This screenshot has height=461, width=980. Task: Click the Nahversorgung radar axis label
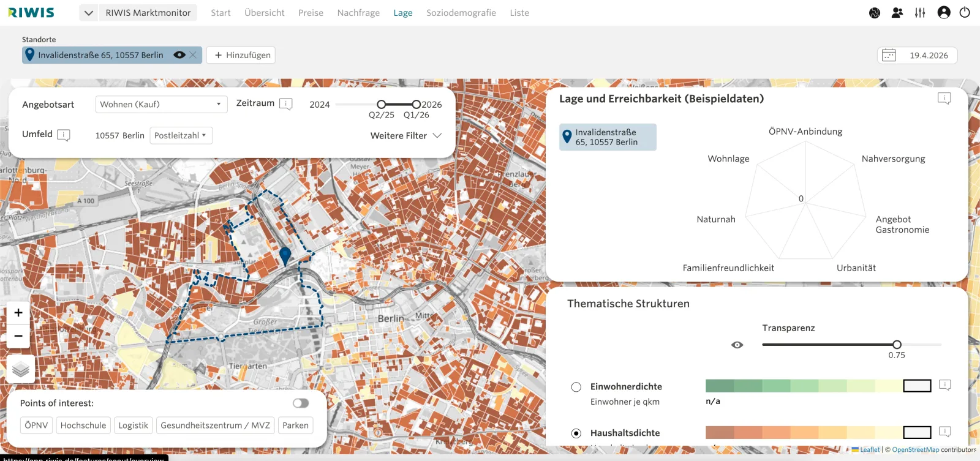pos(893,159)
